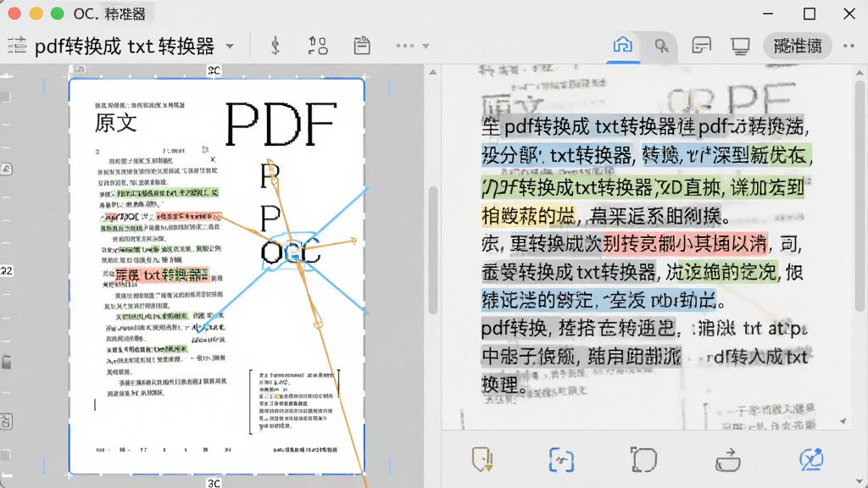Click the pin tool icon in toolbar
The image size is (868, 488).
[275, 46]
